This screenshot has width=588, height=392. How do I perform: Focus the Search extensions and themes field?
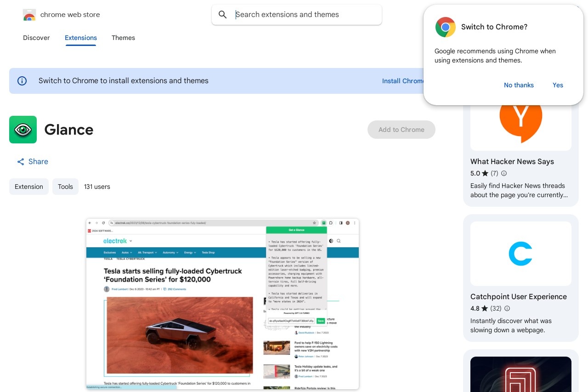click(297, 15)
